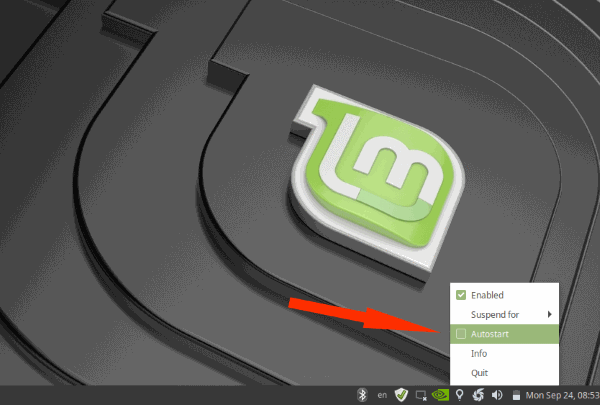The image size is (600, 405).
Task: Click the light bulb tray icon
Action: 460,395
